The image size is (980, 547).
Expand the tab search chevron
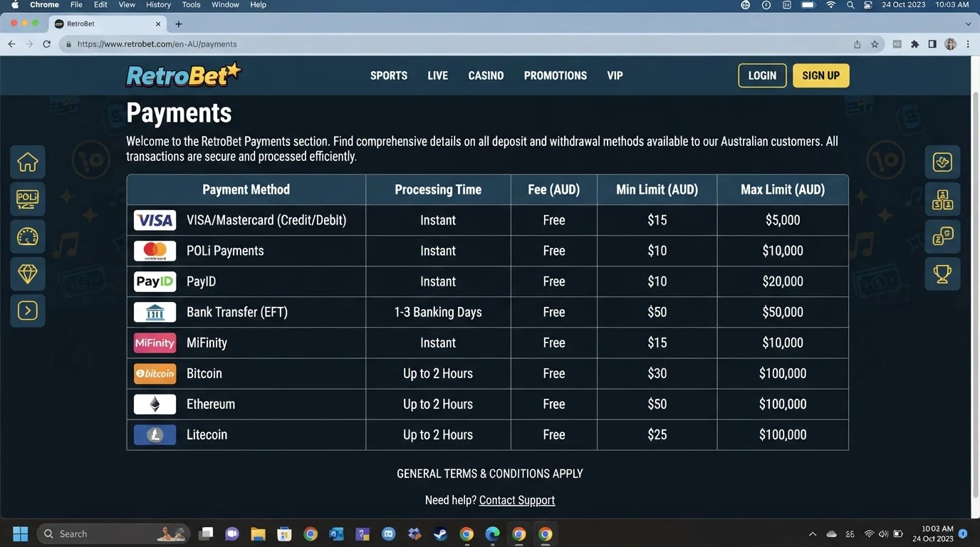click(x=968, y=24)
